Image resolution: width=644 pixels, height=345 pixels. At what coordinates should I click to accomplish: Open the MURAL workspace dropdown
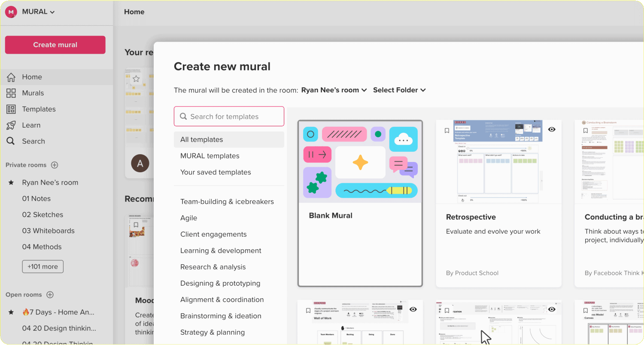pyautogui.click(x=38, y=12)
